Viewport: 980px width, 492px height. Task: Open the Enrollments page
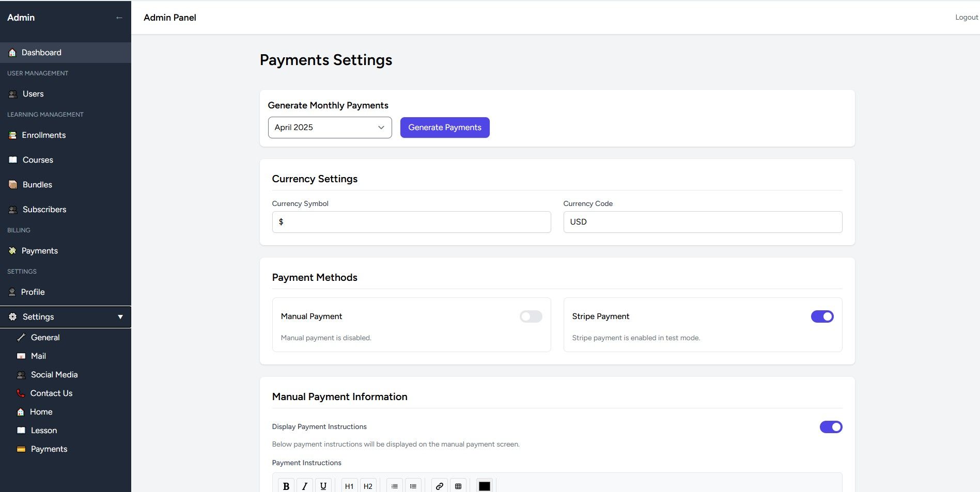(x=43, y=135)
